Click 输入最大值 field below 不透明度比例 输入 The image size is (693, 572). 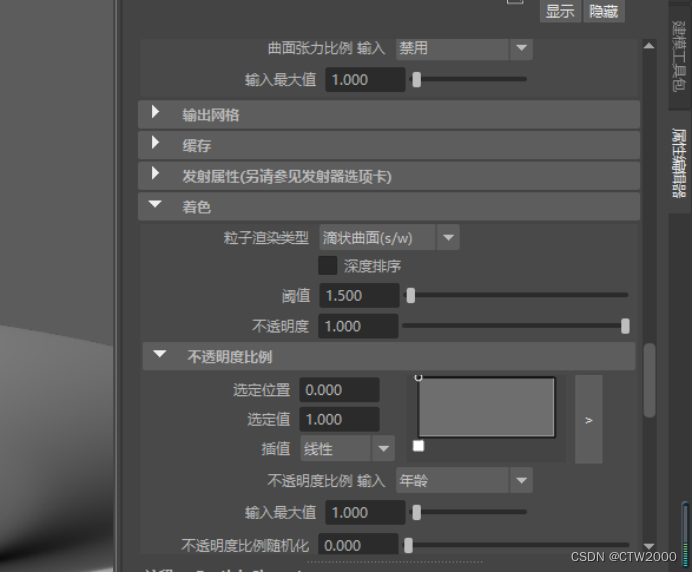365,513
